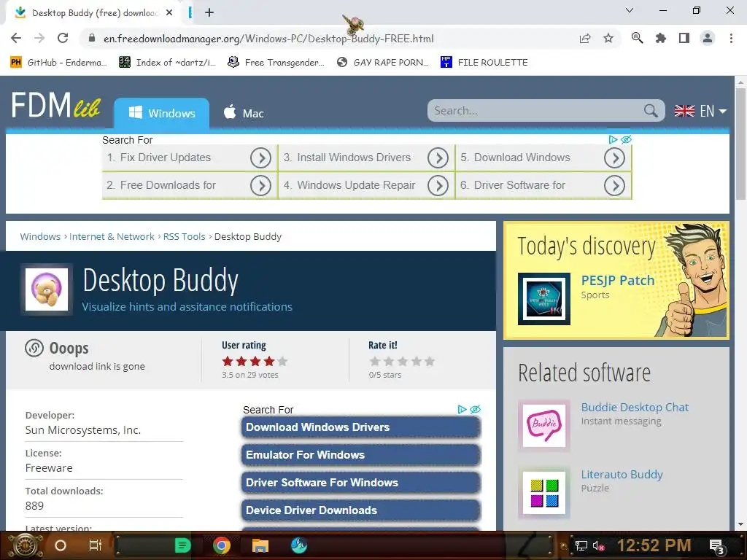Open the Windows Start button
The width and height of the screenshot is (747, 560).
click(25, 545)
